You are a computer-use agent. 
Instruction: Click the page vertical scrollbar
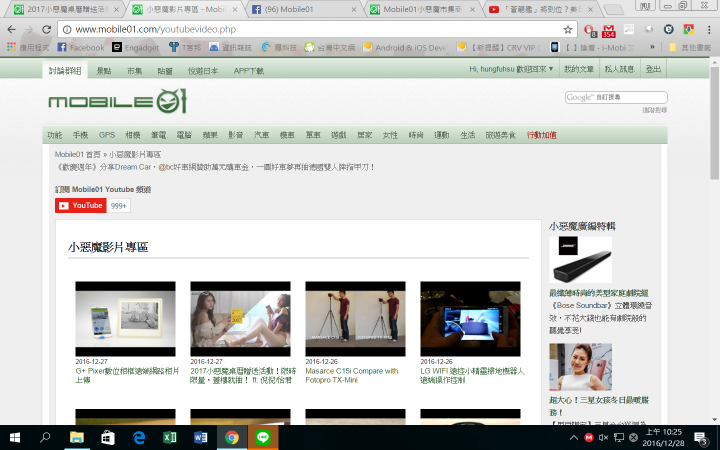pos(714,123)
